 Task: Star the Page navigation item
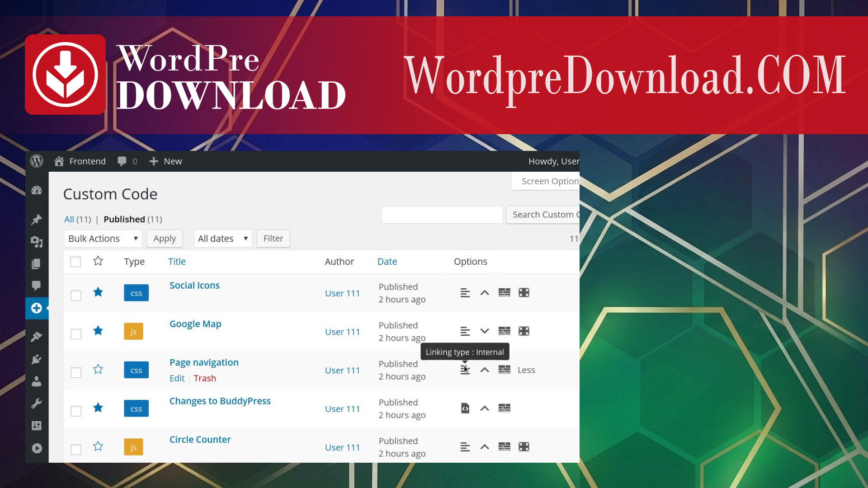pos(98,369)
